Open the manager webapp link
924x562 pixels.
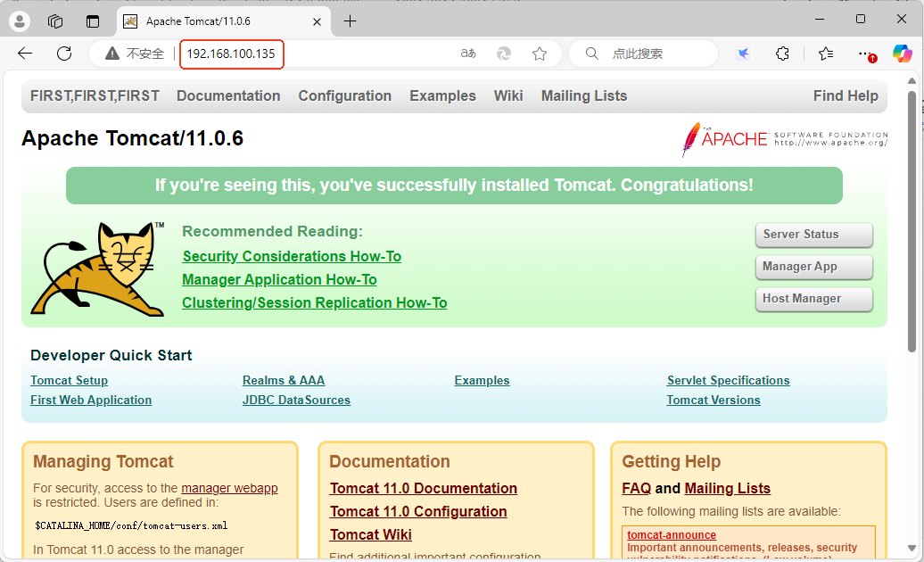tap(229, 488)
